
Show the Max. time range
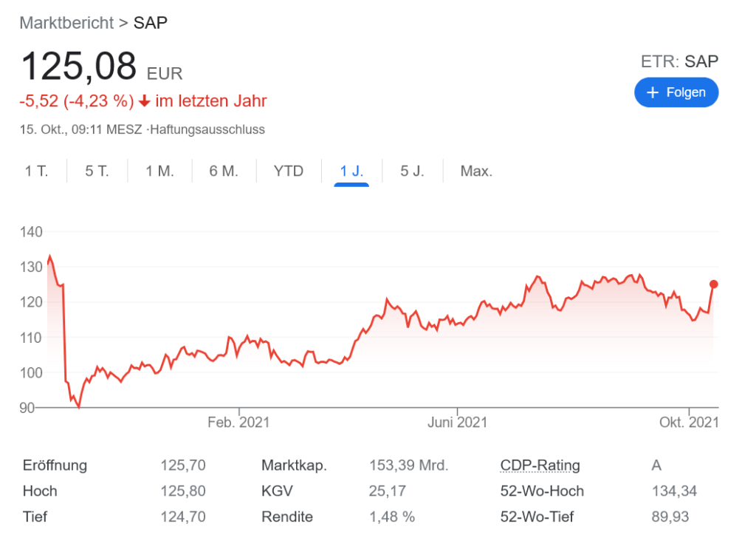pyautogui.click(x=476, y=171)
